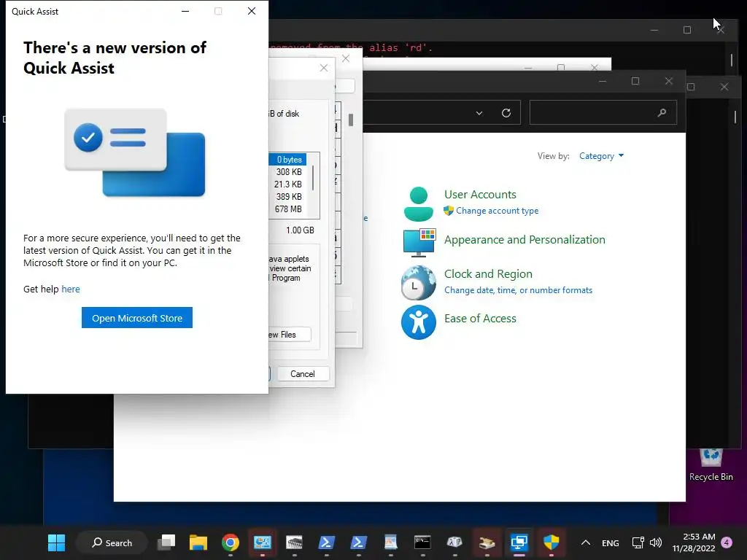Maximize the Control Panel window
Viewport: 747px width, 560px height.
635,81
